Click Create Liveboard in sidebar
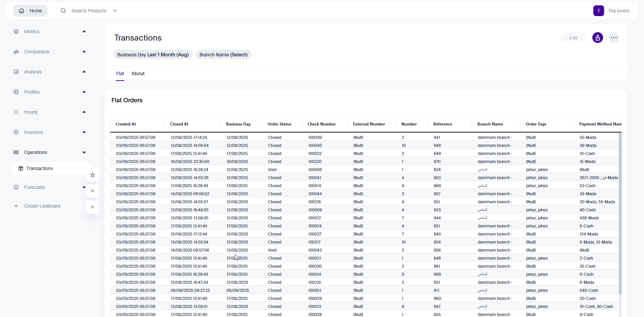644x317 pixels. point(42,206)
